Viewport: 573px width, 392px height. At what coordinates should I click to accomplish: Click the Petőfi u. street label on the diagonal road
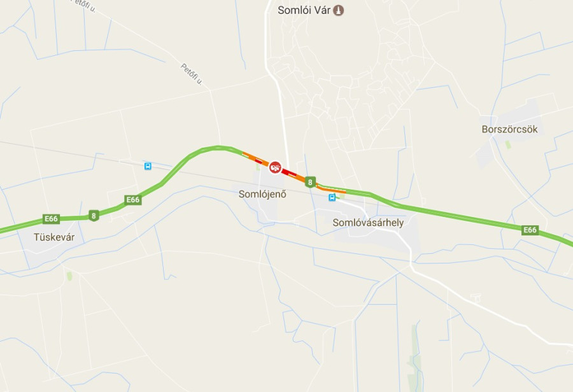tap(192, 74)
